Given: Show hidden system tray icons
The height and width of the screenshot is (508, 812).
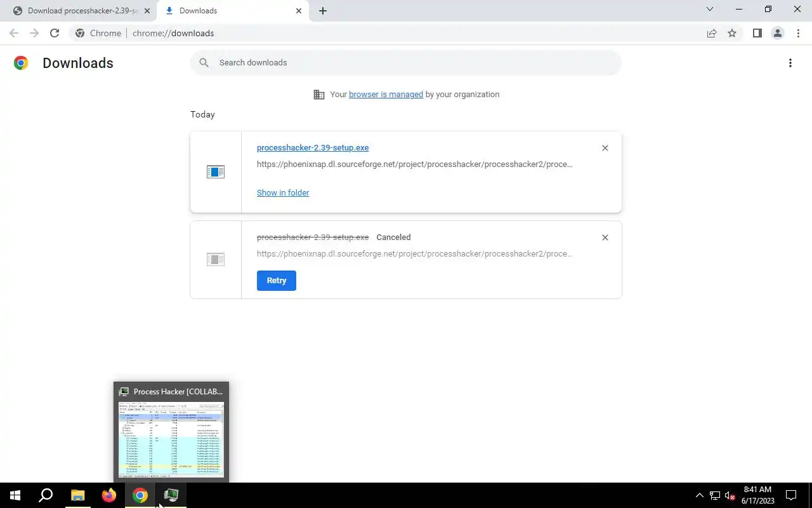Looking at the screenshot, I should click(700, 495).
